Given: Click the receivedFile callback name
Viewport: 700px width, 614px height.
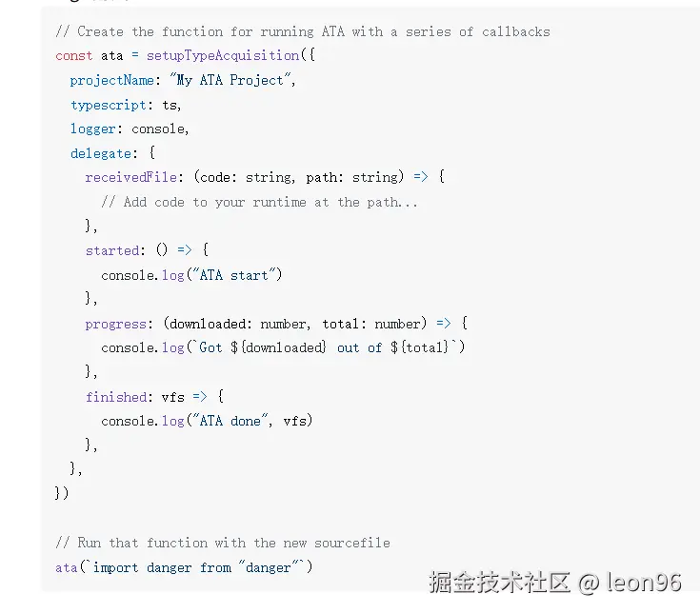Looking at the screenshot, I should pos(130,178).
